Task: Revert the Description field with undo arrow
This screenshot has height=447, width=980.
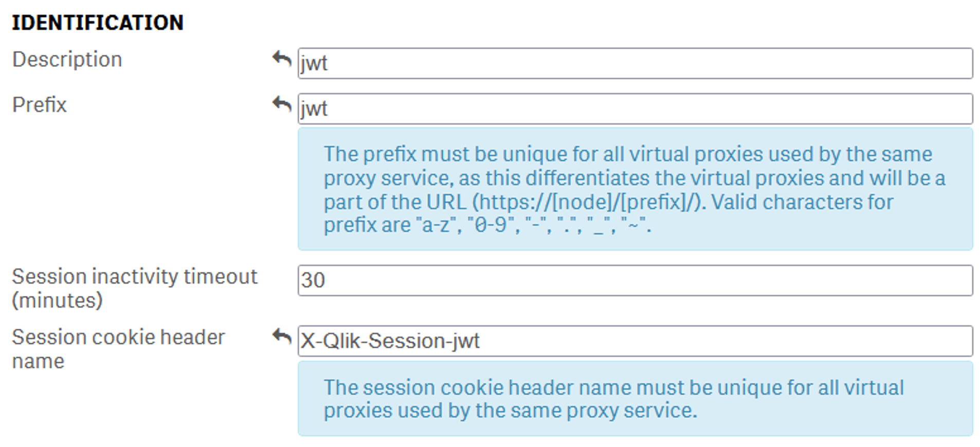Action: point(282,60)
